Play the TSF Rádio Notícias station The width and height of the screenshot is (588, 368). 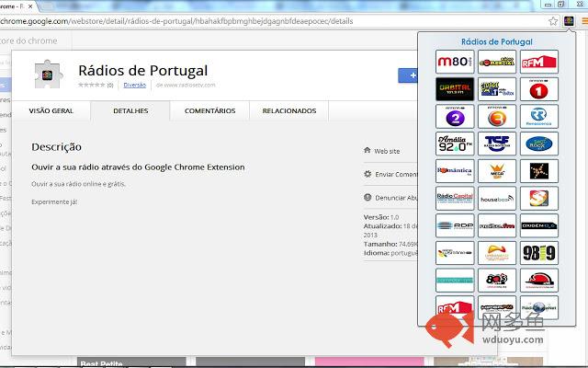coord(497,144)
